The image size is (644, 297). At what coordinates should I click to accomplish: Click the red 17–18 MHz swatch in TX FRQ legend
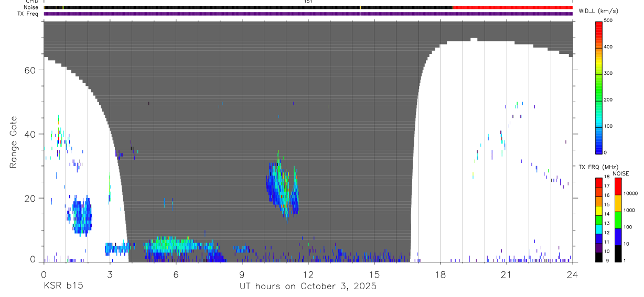599,182
